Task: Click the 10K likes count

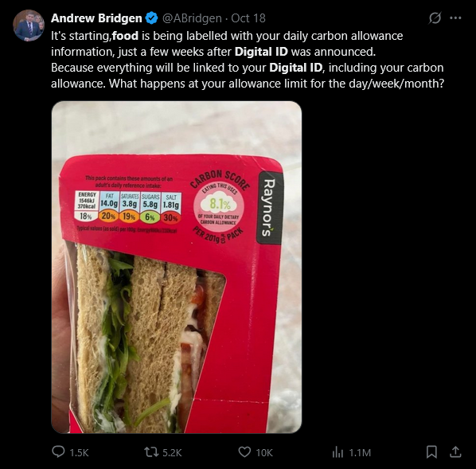Action: pyautogui.click(x=264, y=453)
